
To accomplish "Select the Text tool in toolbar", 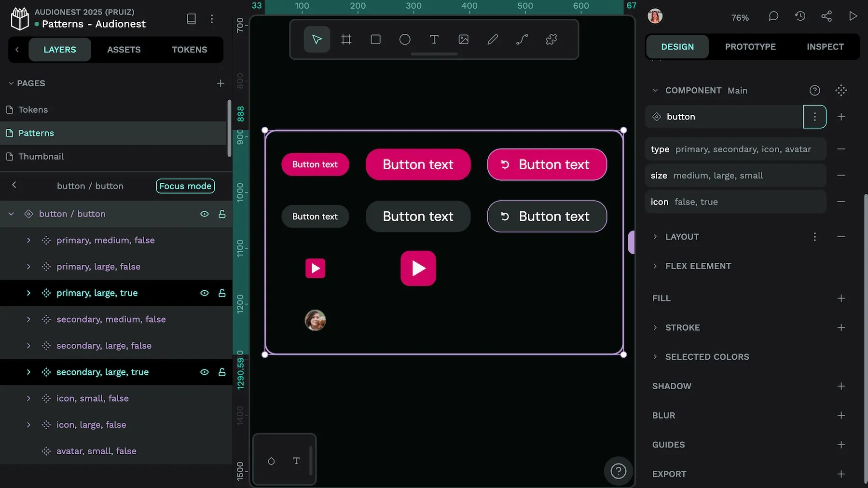I will [x=434, y=40].
